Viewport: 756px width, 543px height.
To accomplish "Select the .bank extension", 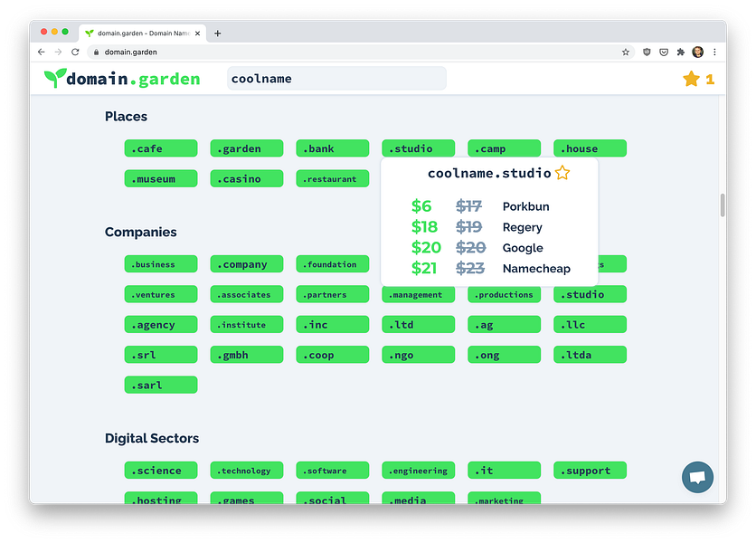I will tap(333, 148).
